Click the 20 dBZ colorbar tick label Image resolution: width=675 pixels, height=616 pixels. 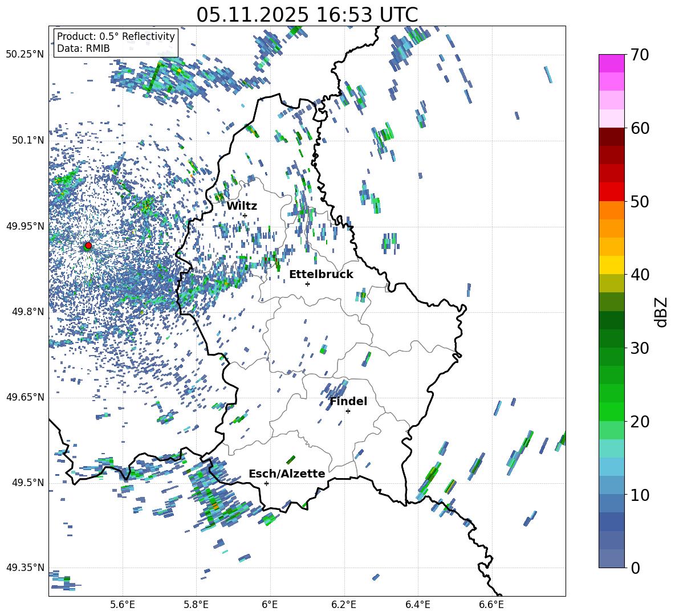(640, 421)
